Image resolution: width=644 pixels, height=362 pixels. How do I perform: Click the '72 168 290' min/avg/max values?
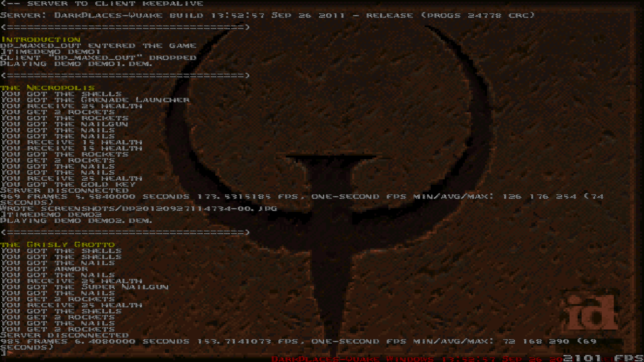536,341
